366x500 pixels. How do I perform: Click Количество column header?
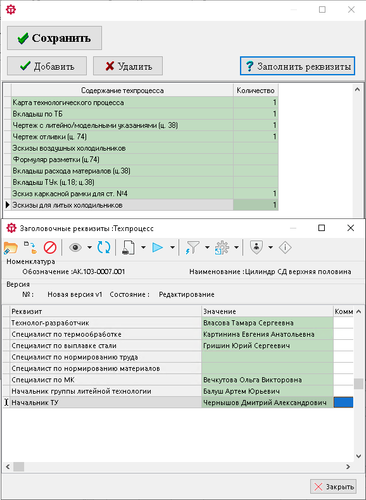[256, 91]
